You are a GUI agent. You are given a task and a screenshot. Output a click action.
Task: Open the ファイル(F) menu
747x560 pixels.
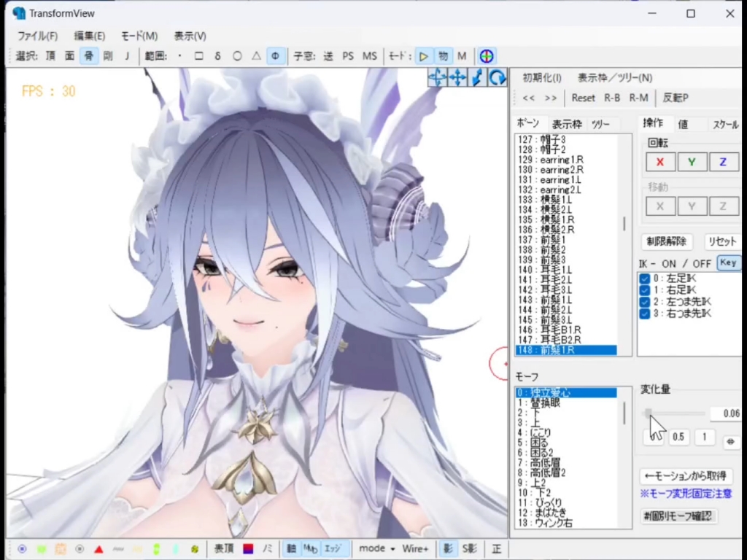point(38,36)
